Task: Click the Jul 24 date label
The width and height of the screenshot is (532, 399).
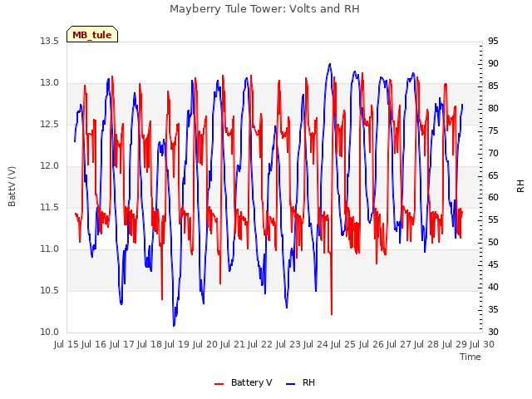Action: point(316,344)
